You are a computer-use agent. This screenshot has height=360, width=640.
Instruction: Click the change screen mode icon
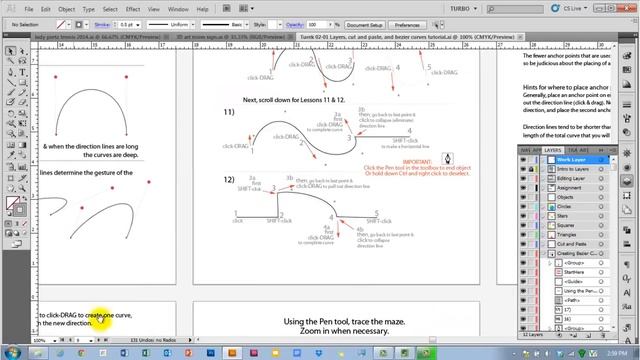tap(16, 244)
